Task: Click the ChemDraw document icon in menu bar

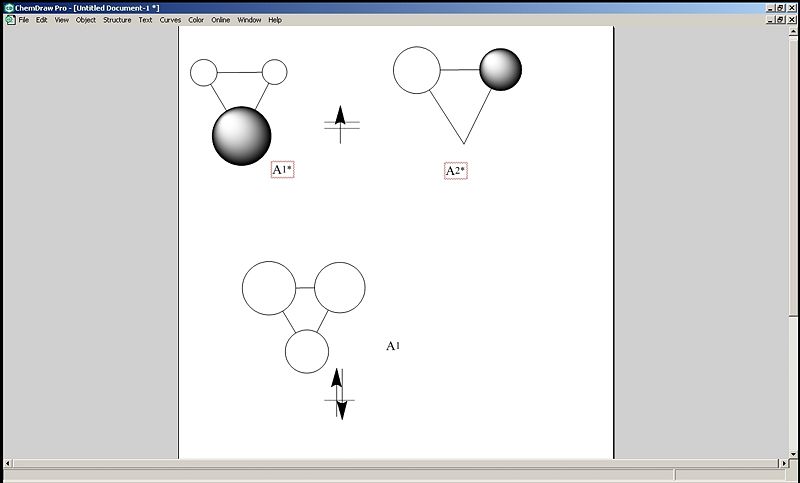Action: [x=10, y=20]
